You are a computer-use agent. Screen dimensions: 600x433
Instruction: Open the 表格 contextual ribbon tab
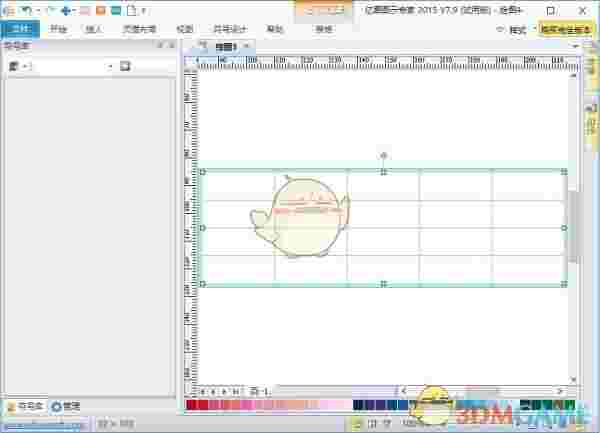[324, 29]
